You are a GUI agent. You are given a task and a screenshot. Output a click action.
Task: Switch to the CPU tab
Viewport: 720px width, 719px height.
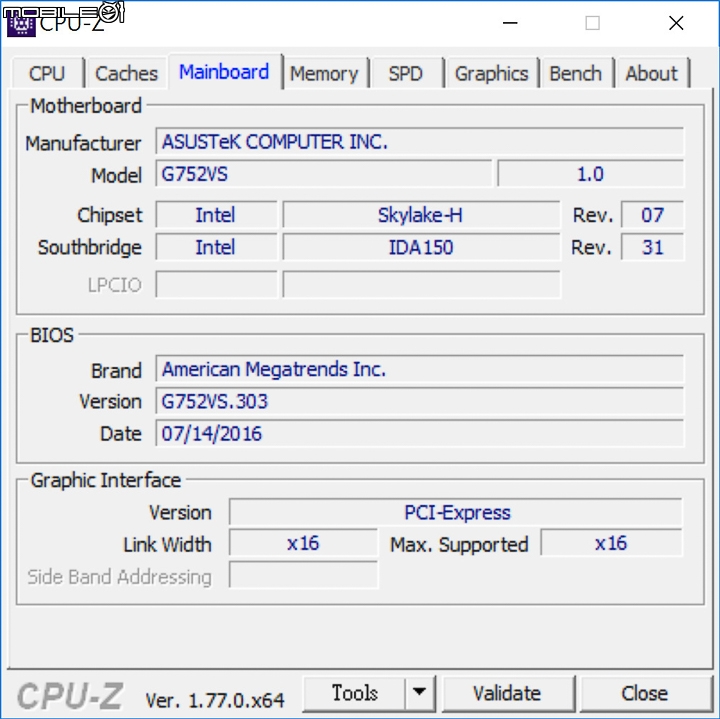click(48, 73)
